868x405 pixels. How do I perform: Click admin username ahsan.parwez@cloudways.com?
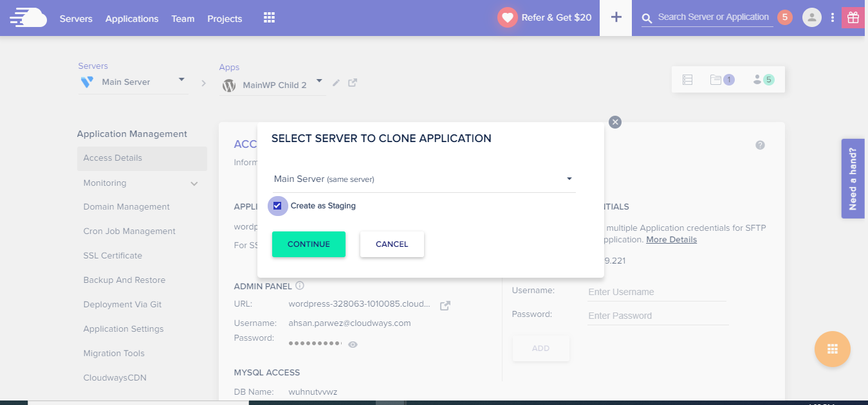tap(349, 323)
